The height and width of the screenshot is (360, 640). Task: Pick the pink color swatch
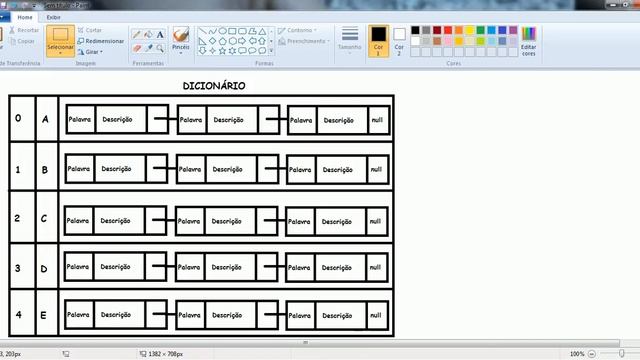tap(448, 41)
